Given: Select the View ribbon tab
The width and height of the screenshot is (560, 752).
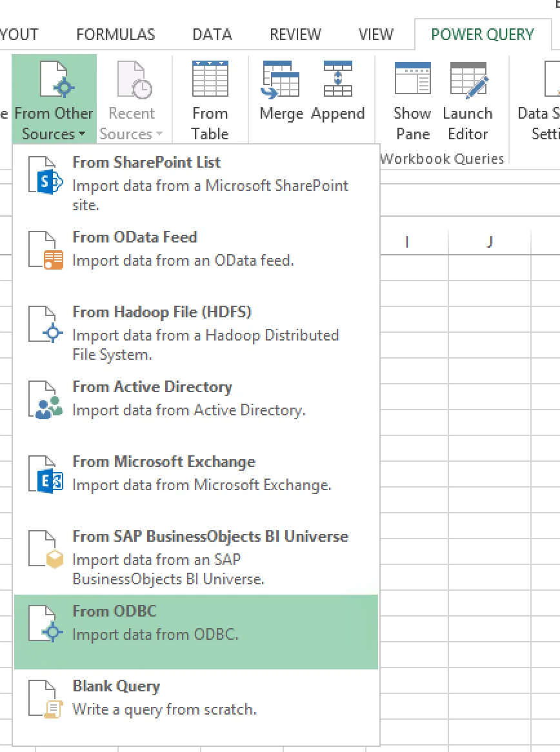Looking at the screenshot, I should (375, 34).
